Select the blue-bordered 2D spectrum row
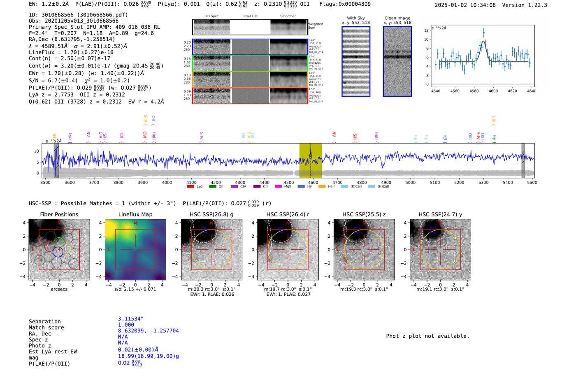 pyautogui.click(x=250, y=47)
